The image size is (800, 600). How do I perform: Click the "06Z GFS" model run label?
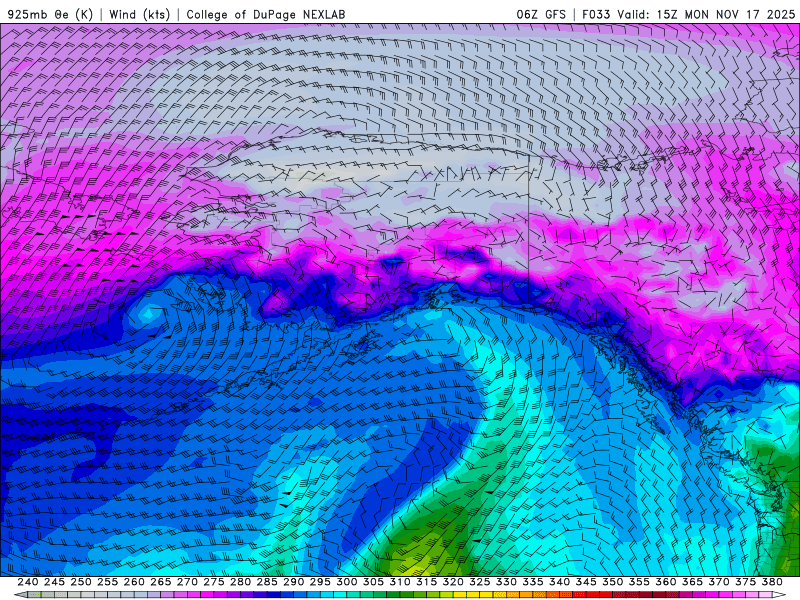coord(541,14)
